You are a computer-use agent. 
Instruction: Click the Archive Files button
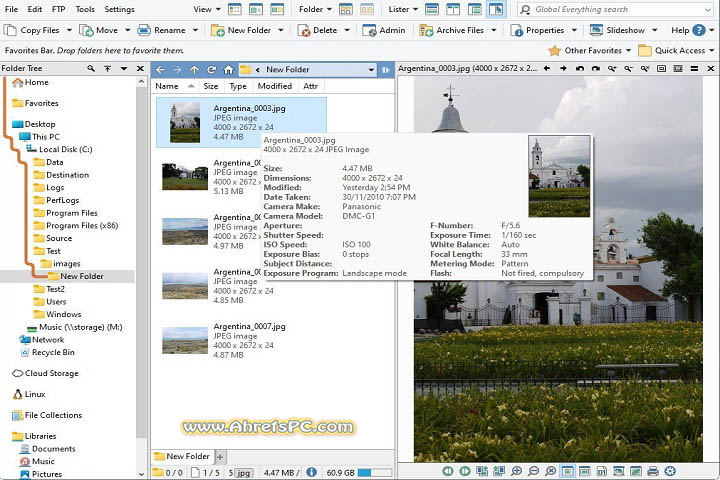[452, 30]
